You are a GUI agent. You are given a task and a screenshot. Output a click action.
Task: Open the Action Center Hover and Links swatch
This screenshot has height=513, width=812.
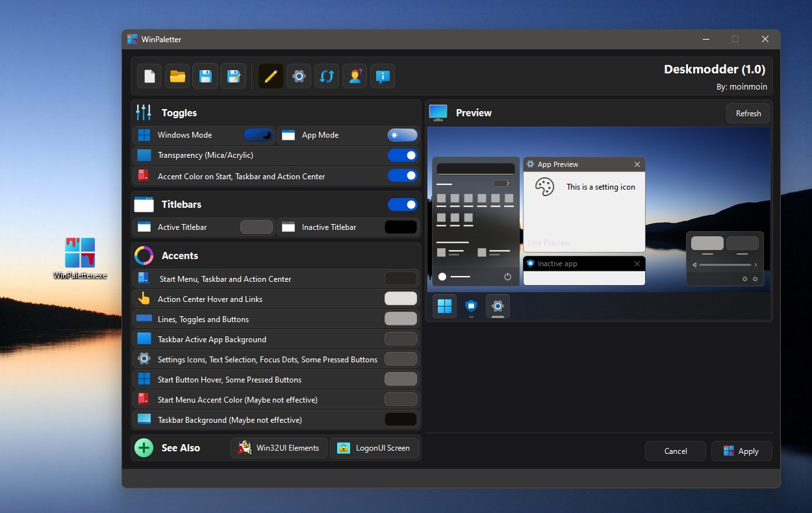pyautogui.click(x=401, y=299)
